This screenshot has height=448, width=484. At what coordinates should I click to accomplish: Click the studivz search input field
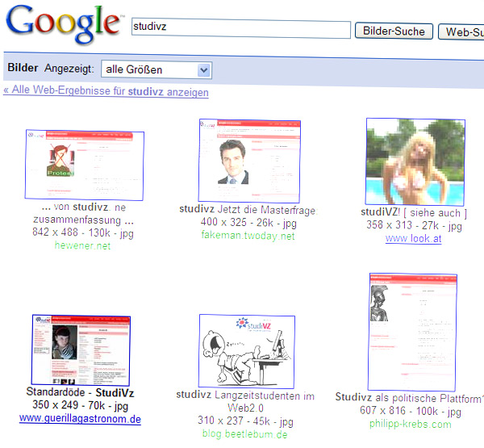(x=240, y=29)
